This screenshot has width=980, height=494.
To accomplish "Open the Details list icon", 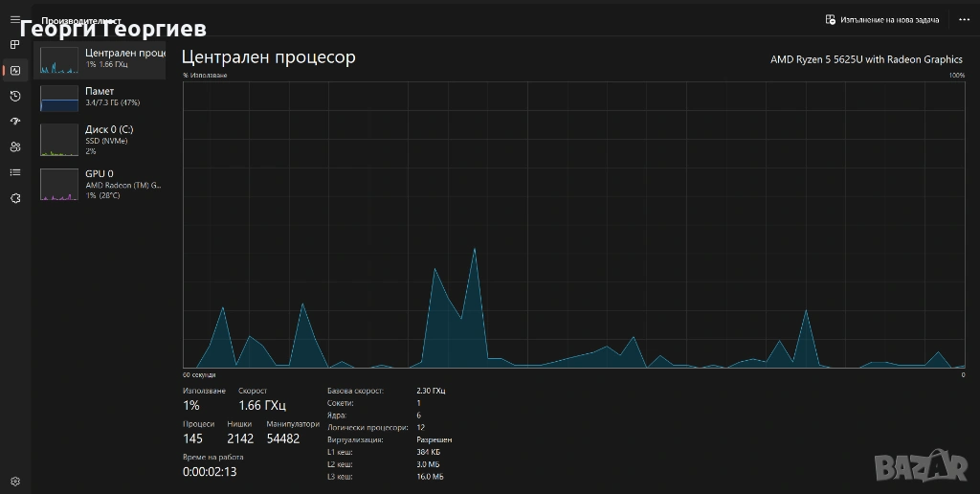I will point(14,172).
